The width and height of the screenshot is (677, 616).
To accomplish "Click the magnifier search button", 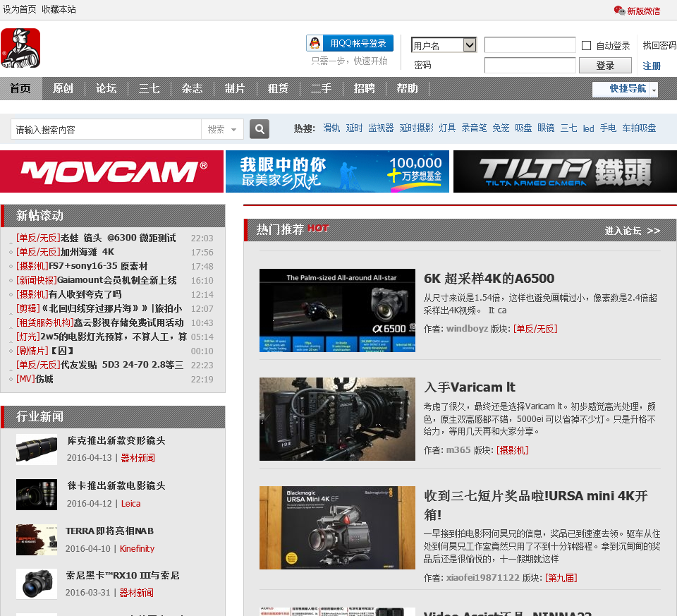I will tap(260, 129).
